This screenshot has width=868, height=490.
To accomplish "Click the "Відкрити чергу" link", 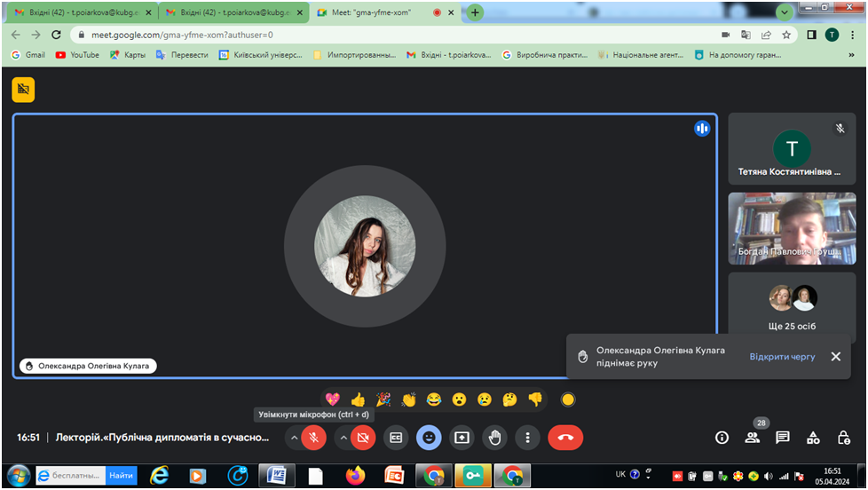I will [782, 356].
